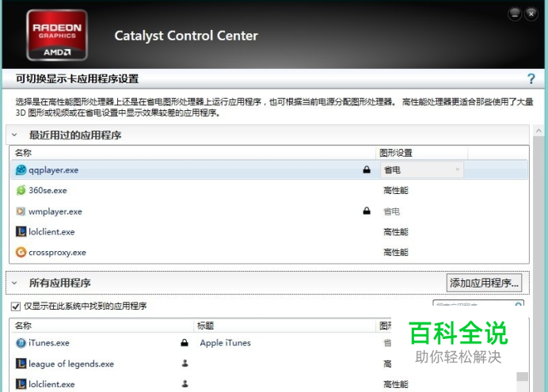Viewport: 548px width, 392px height.
Task: Click the Apple iTunes title cell
Action: pos(225,343)
